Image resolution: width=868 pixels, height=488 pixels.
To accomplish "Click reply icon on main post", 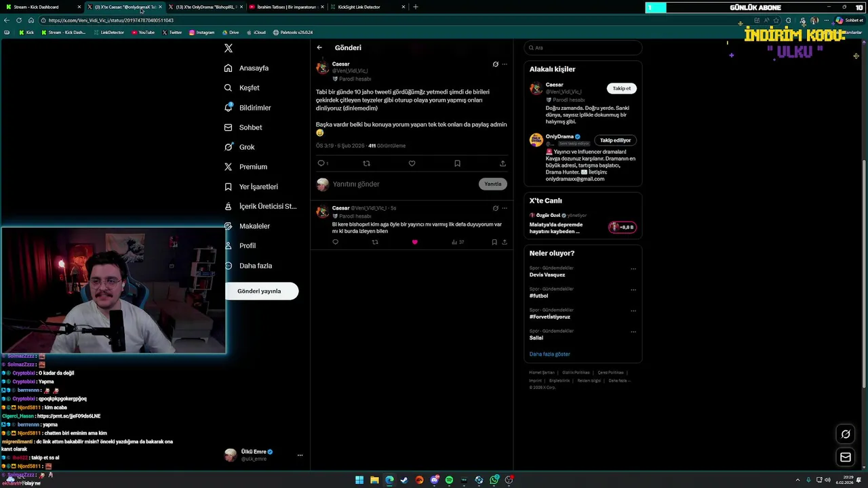I will [x=321, y=163].
